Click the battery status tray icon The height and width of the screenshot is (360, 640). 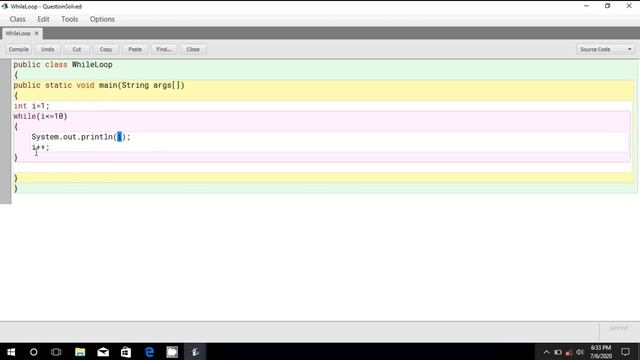coord(558,352)
